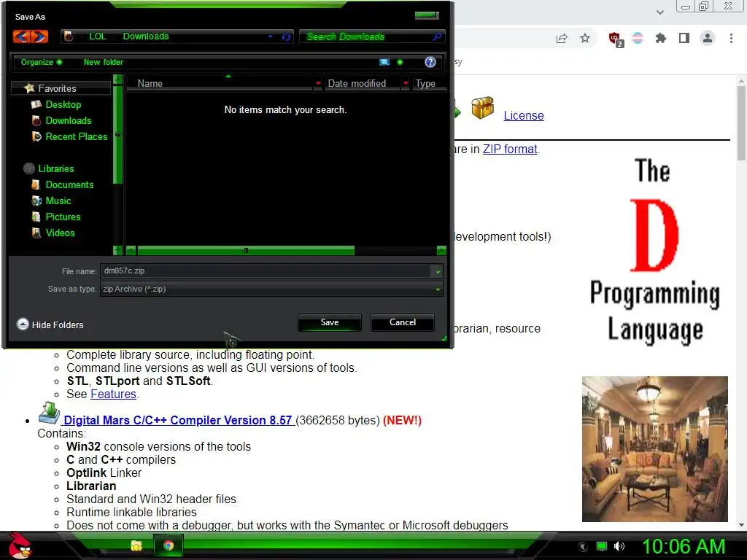Click the refresh icon beside address bar

(286, 36)
